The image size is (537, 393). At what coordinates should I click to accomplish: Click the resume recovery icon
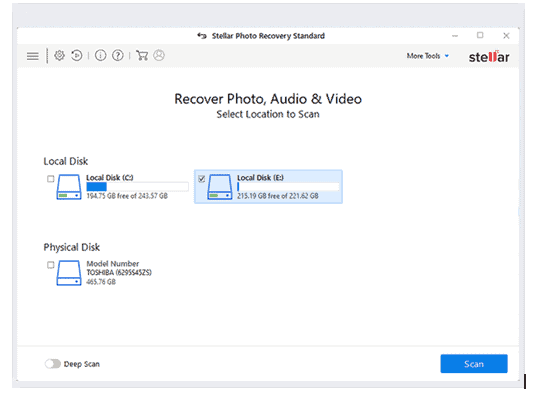click(77, 55)
